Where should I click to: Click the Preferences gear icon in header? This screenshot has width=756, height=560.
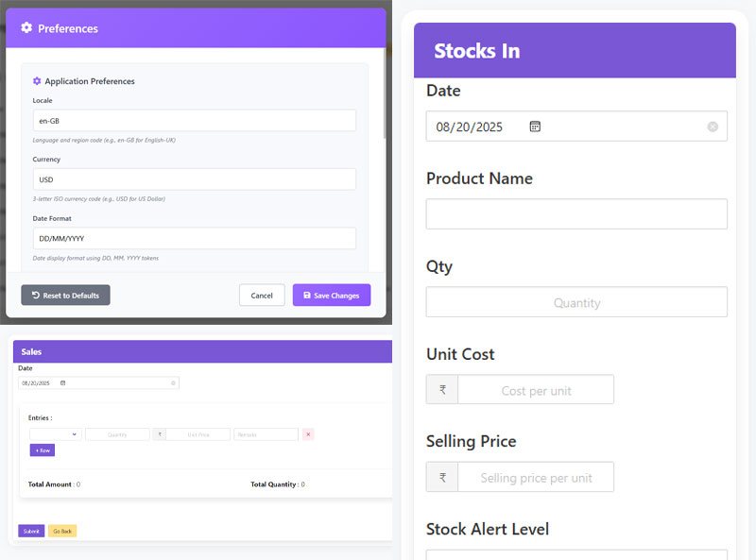tap(26, 28)
